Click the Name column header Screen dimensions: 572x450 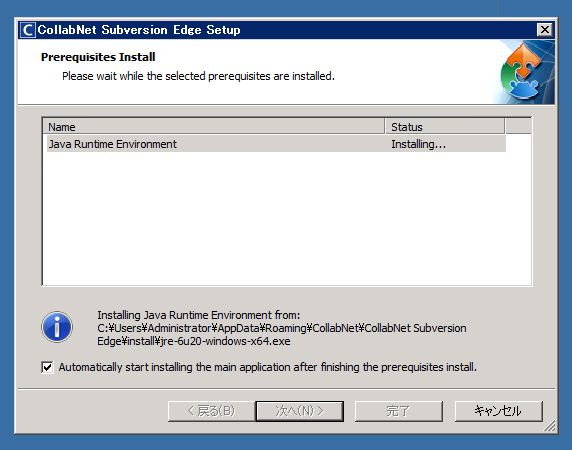point(214,127)
